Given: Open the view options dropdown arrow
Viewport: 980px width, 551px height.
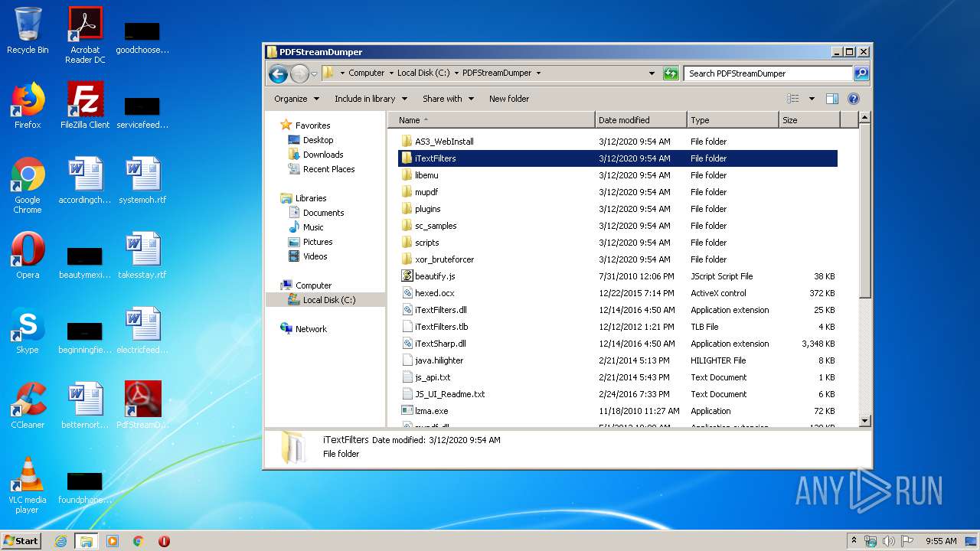Looking at the screenshot, I should tap(812, 99).
